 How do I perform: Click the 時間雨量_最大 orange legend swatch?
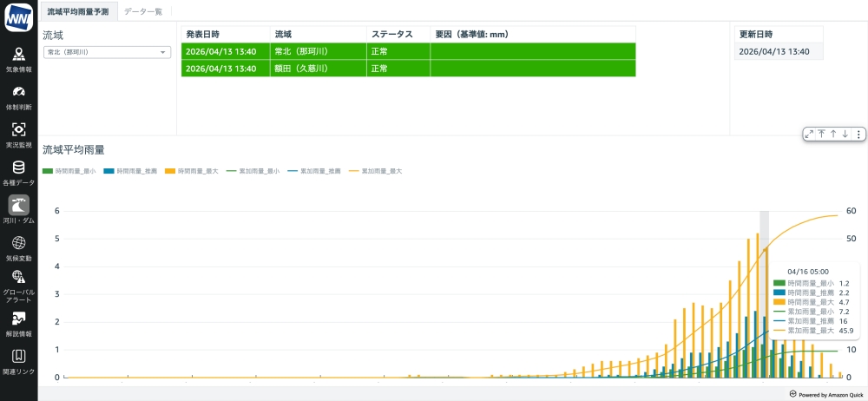170,171
